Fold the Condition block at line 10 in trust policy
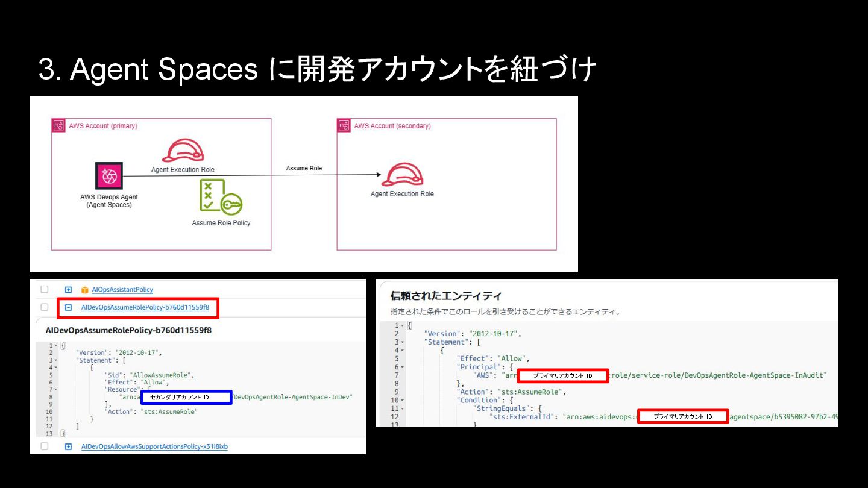Viewport: 868px width, 488px height. (402, 400)
